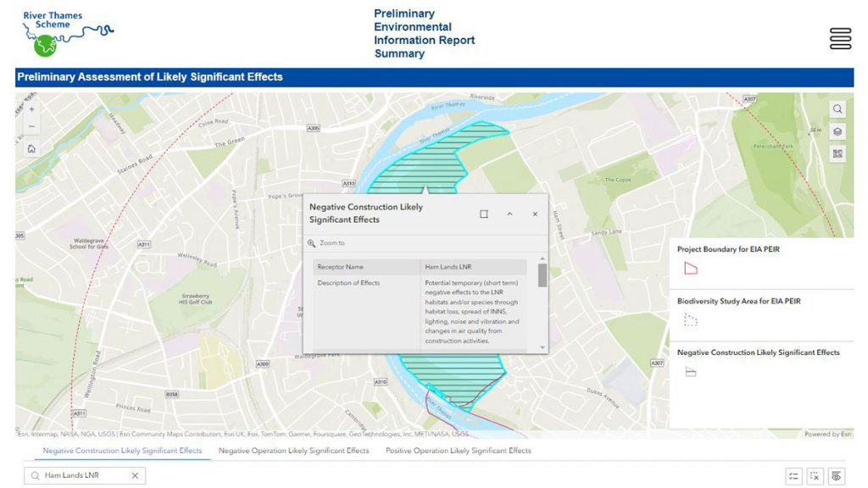Reset map to home extent
Image resolution: width=868 pixels, height=488 pixels.
[x=31, y=149]
